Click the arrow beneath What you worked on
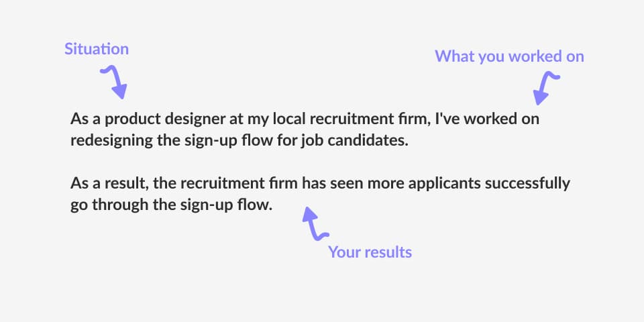Screen dimensions: 644x322 [x=546, y=88]
